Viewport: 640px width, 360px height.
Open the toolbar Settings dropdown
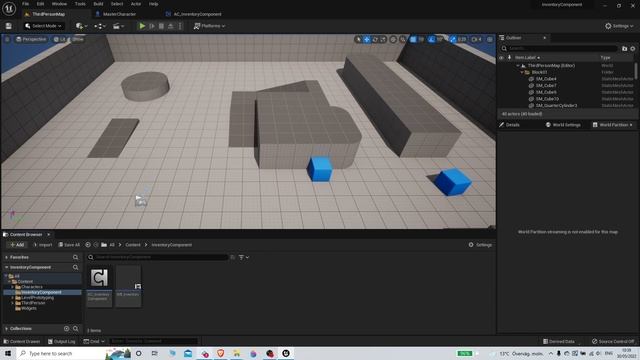pyautogui.click(x=619, y=26)
